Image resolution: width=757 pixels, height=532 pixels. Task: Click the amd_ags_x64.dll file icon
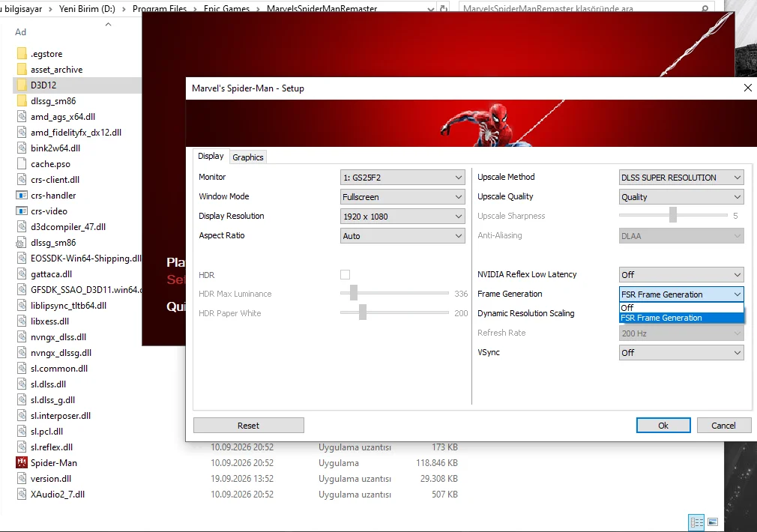pos(22,117)
